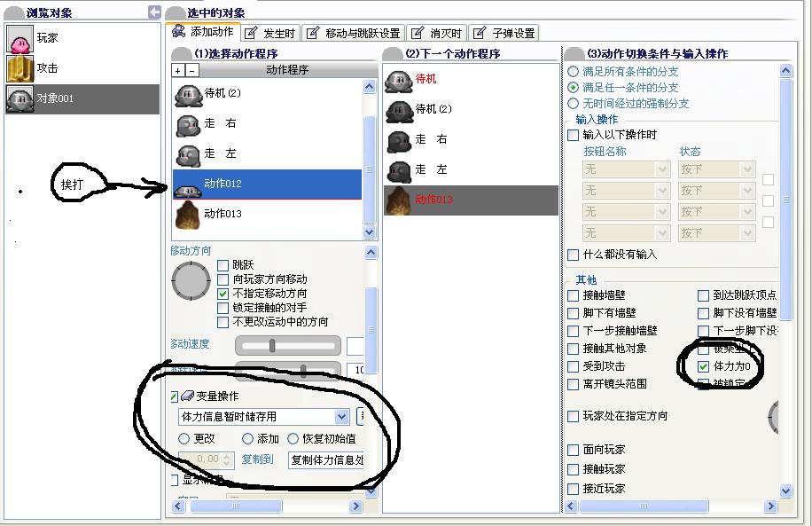Select 恢复初始值 radio option

pyautogui.click(x=293, y=439)
